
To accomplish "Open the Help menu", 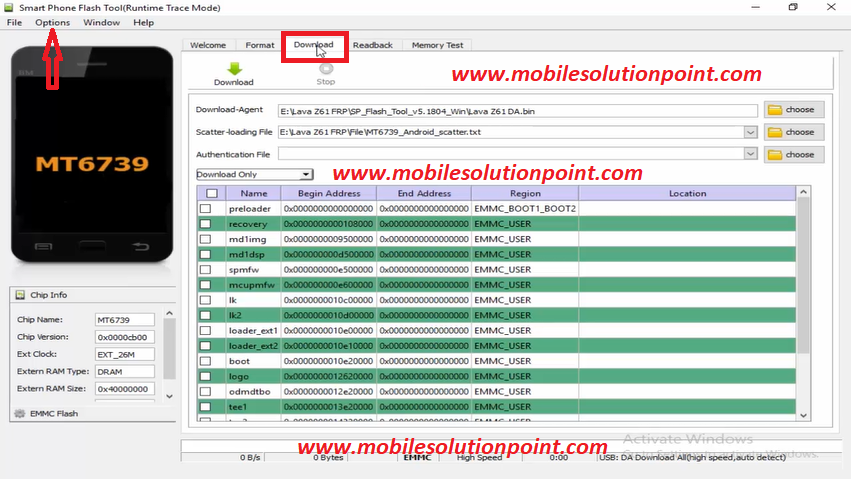I will (144, 22).
